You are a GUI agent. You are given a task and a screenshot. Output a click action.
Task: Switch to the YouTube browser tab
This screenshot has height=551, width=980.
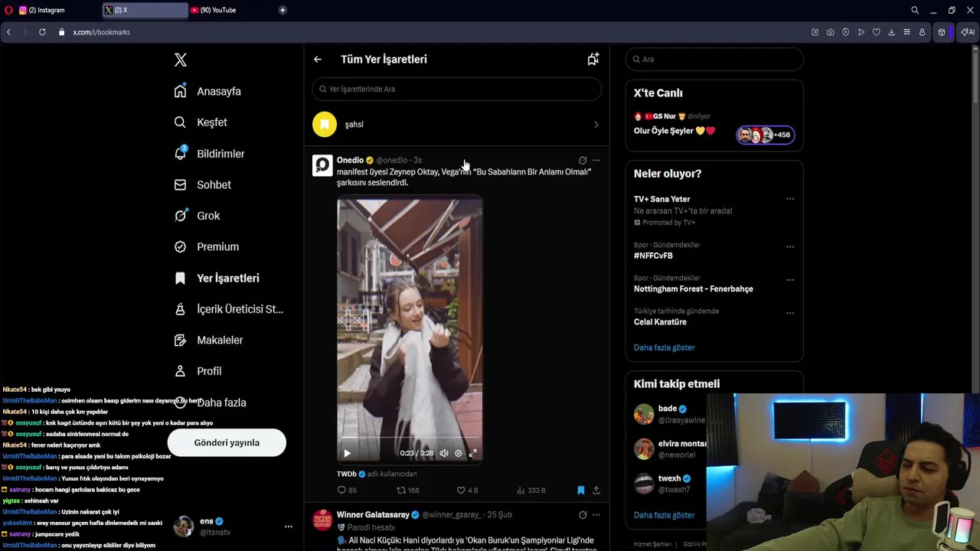click(230, 10)
